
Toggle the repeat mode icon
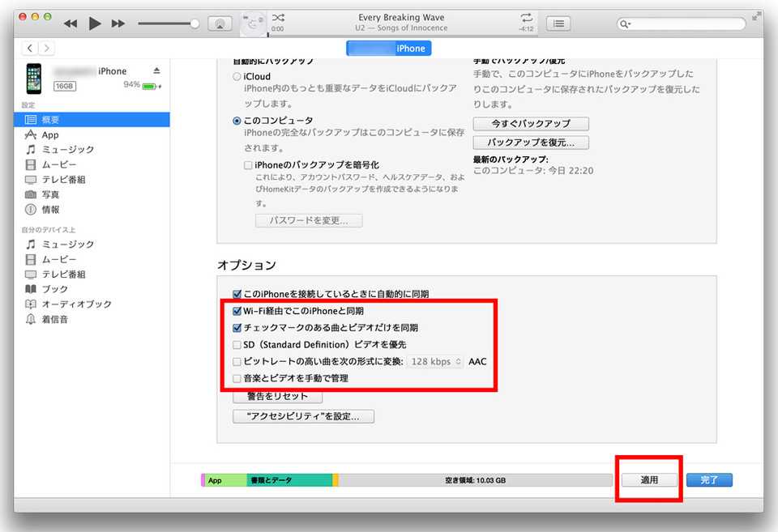point(527,18)
